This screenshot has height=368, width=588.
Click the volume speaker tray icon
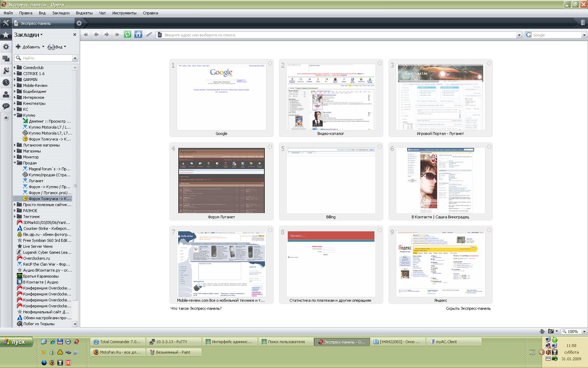point(548,352)
